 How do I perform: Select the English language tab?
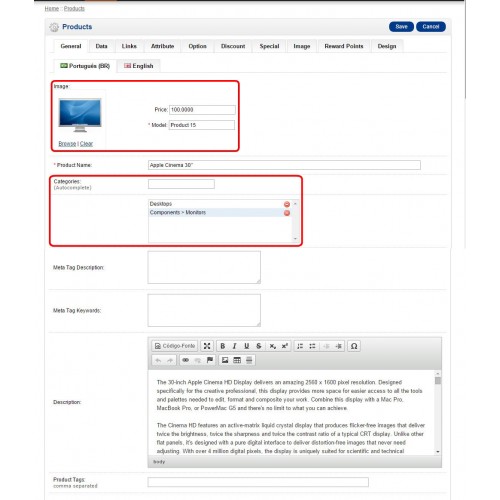click(x=139, y=66)
